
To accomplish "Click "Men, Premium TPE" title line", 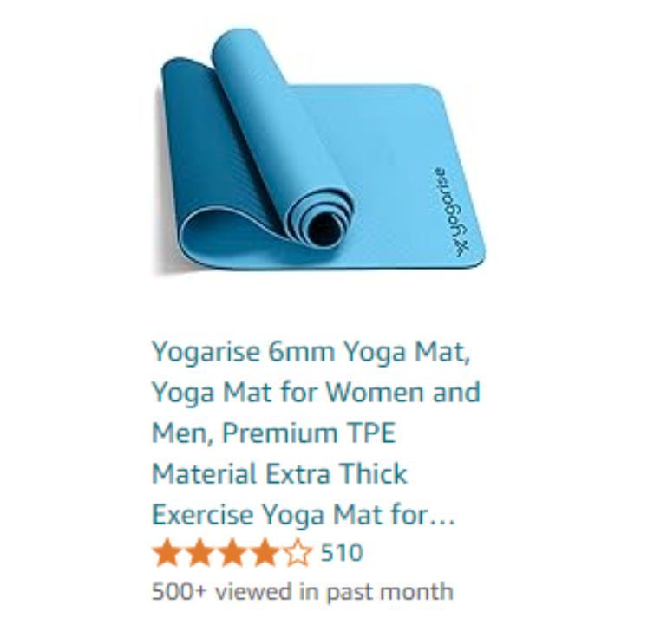I will 274,433.
